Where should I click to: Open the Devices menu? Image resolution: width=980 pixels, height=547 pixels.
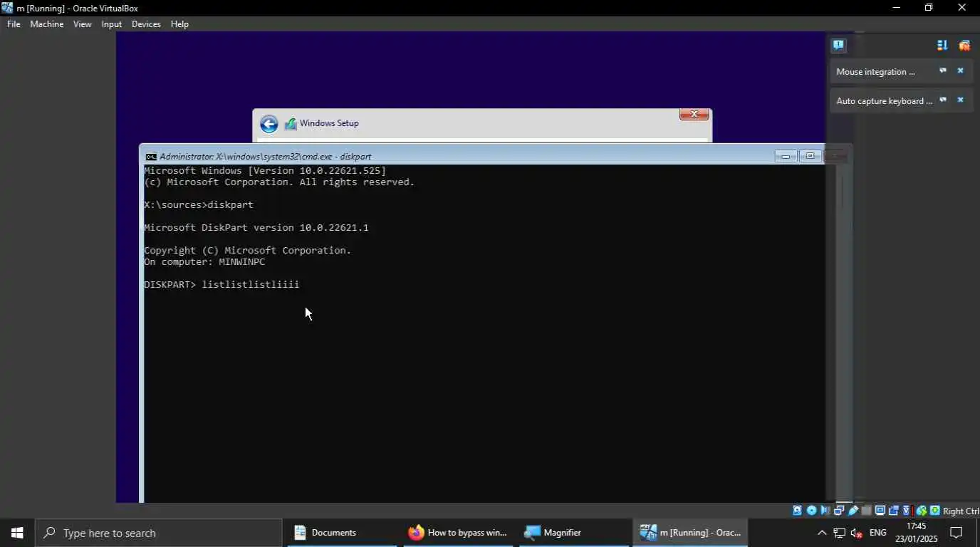(x=146, y=24)
